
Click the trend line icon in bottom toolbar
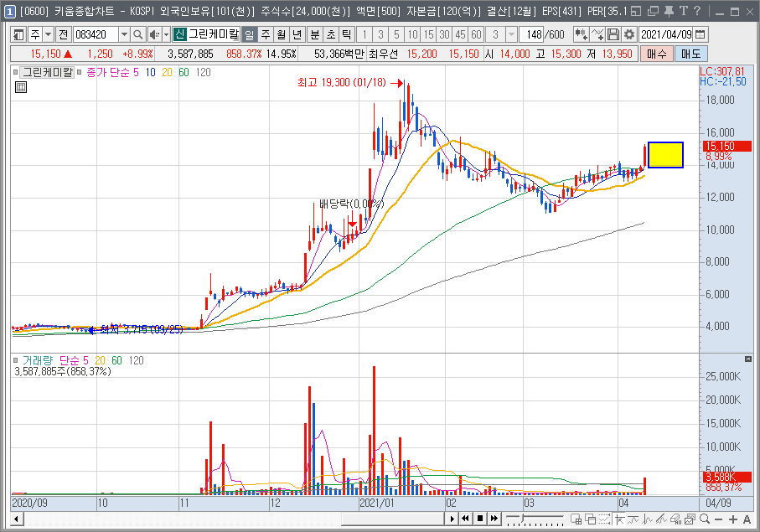click(x=633, y=519)
